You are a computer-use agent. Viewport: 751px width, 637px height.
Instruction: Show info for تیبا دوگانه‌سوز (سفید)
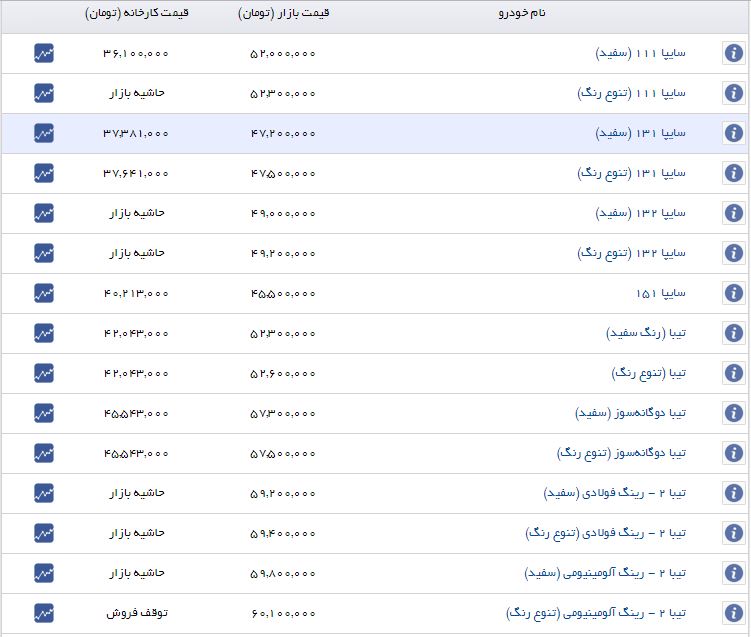tap(733, 413)
